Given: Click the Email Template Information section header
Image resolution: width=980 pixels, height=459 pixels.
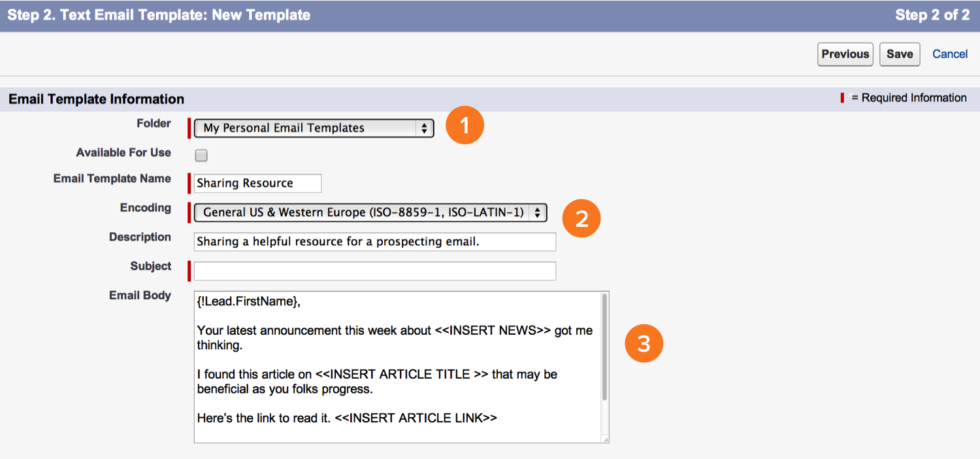Looking at the screenshot, I should coord(97,99).
